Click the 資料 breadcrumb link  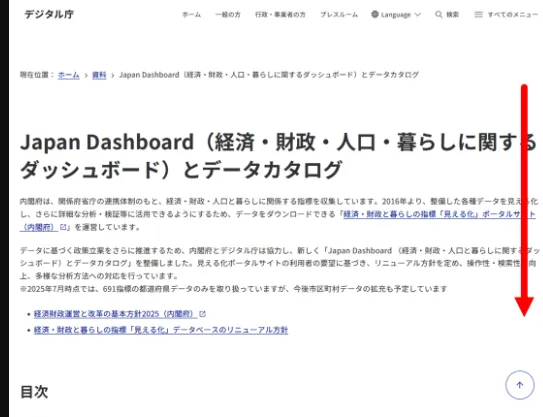coord(99,75)
